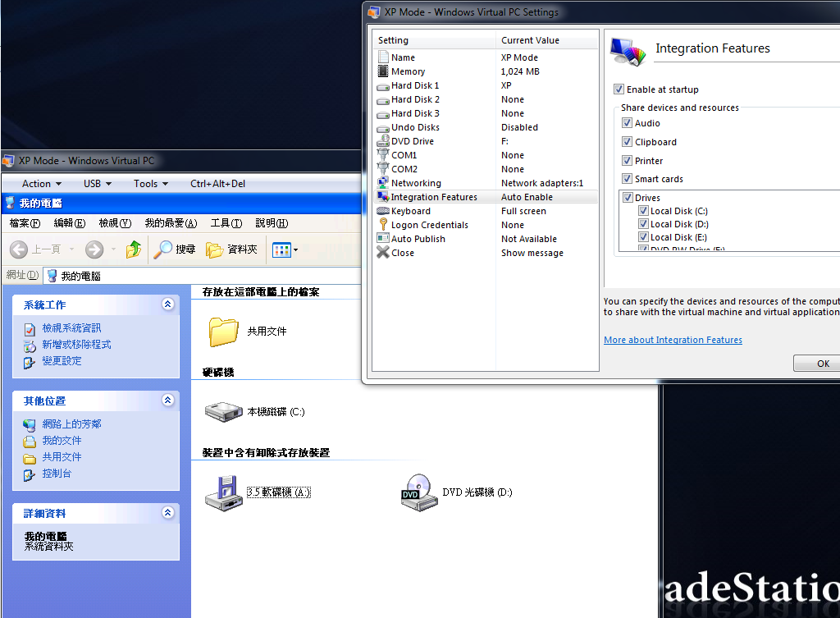Open the Edit (E) menu
The image size is (840, 618).
[x=70, y=223]
